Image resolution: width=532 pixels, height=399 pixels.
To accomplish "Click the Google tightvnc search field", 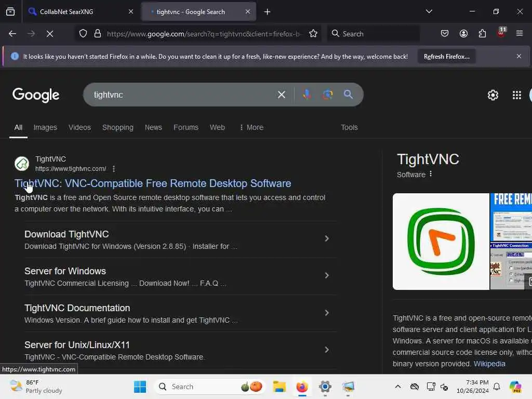I will 183,95.
